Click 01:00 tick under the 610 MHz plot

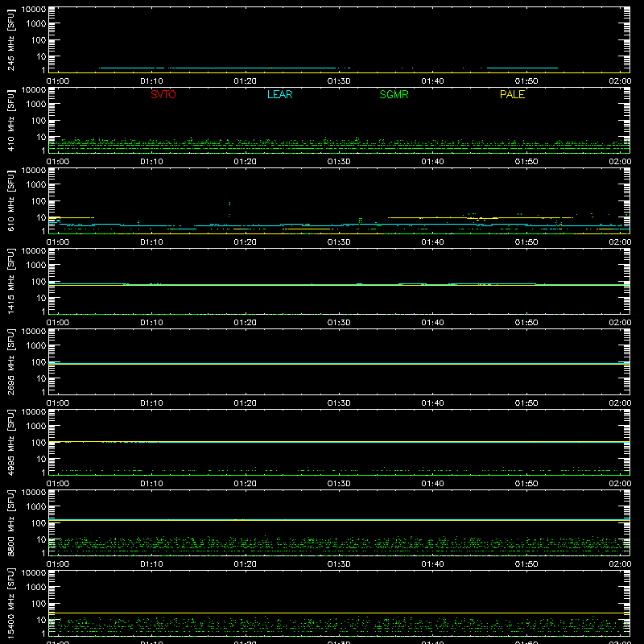[x=58, y=242]
